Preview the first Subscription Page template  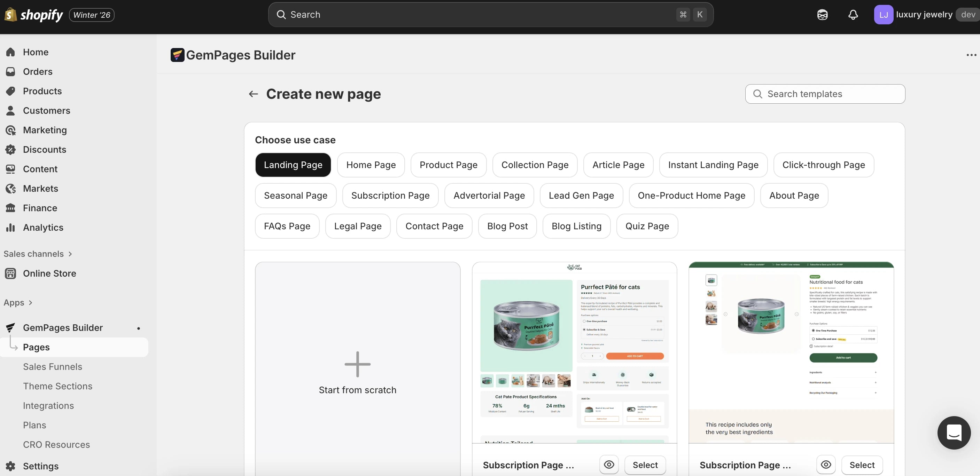coord(609,465)
